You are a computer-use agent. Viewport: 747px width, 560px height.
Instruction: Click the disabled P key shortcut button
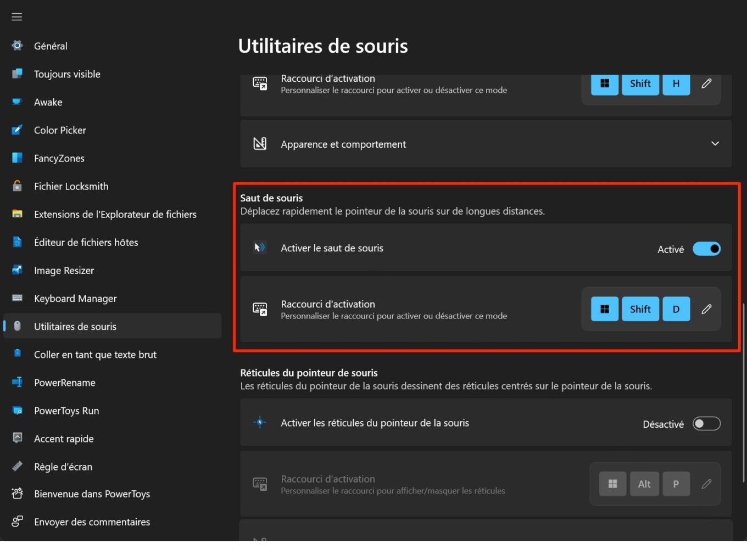[676, 484]
